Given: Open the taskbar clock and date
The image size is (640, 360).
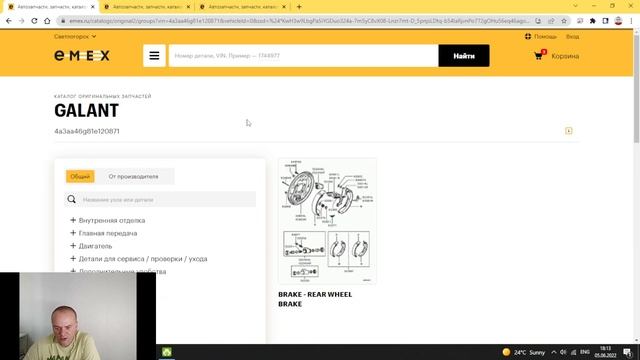Looking at the screenshot, I should coord(605,352).
